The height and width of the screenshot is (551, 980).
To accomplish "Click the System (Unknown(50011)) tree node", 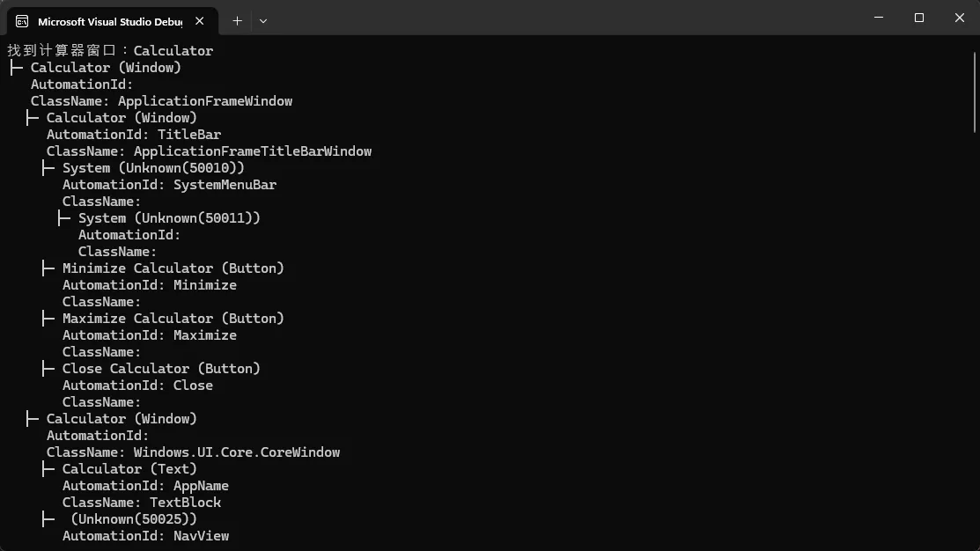I will [x=169, y=218].
